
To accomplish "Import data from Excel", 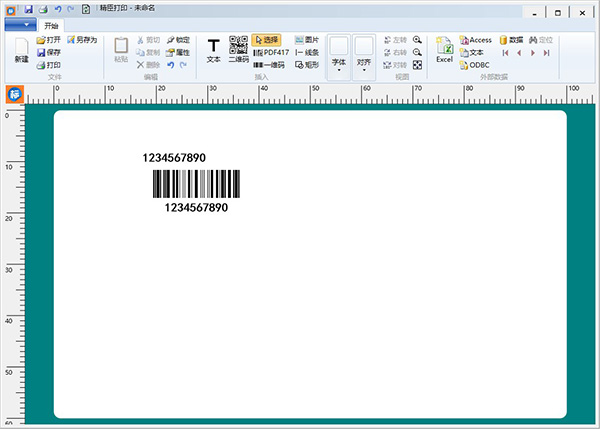I will (444, 50).
